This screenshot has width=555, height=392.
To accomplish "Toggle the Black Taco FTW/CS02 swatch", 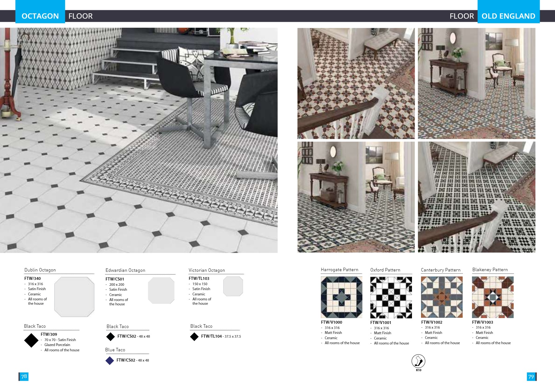I will point(111,336).
